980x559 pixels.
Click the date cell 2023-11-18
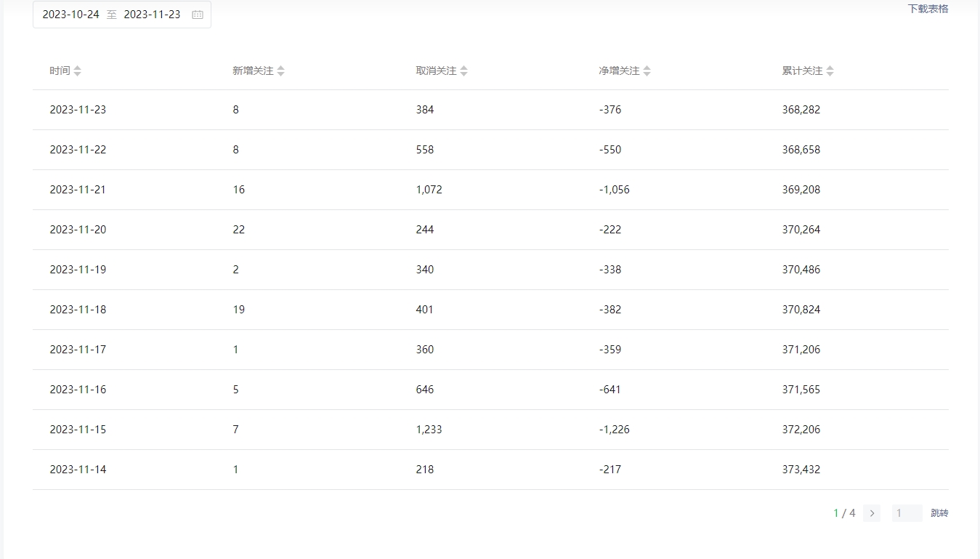[x=78, y=310]
